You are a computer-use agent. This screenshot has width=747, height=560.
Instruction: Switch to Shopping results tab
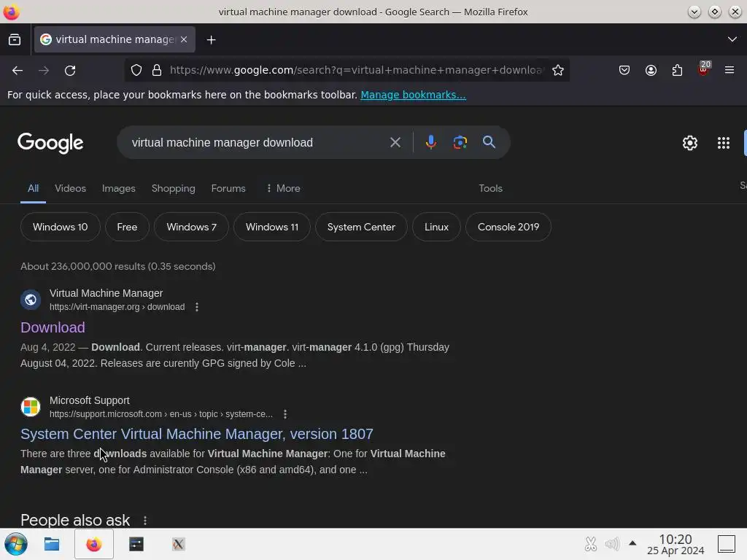[174, 189]
